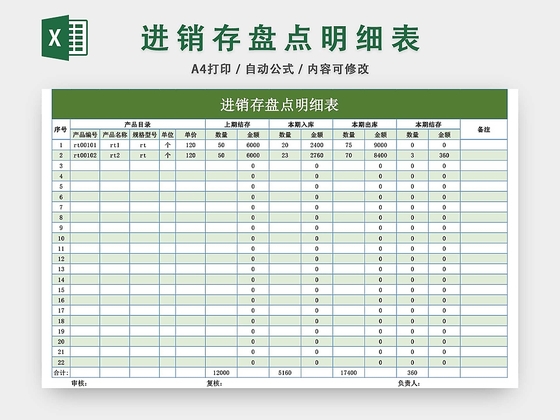This screenshot has width=560, height=420.
Task: Select empty product code cell in row 3
Action: click(x=85, y=166)
